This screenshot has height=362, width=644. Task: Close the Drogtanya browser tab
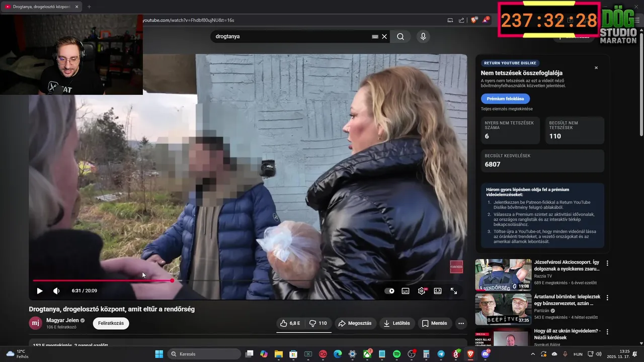(76, 7)
